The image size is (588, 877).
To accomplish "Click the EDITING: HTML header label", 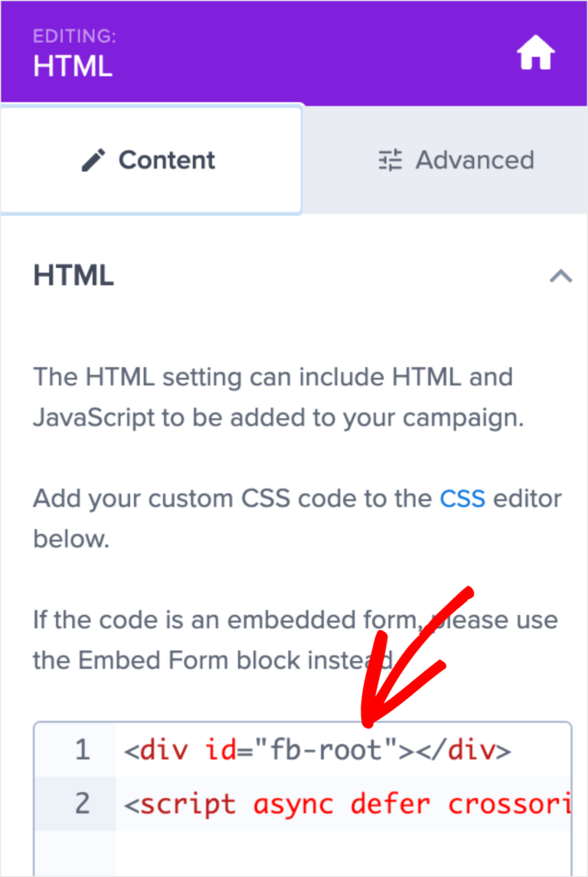I will click(x=73, y=54).
